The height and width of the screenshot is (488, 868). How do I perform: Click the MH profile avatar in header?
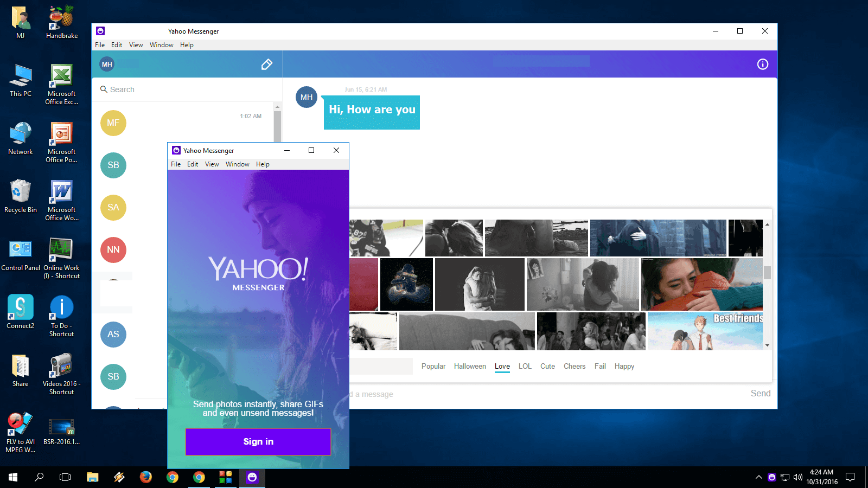click(x=107, y=65)
